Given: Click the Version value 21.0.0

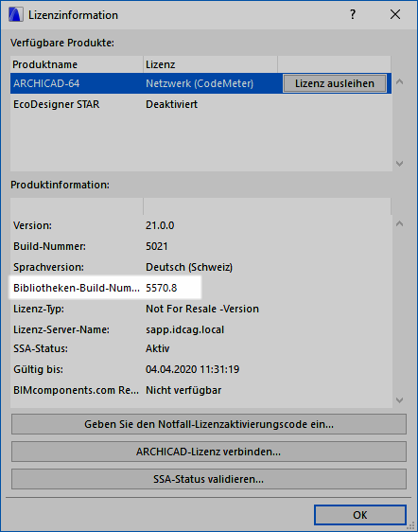Looking at the screenshot, I should 160,225.
